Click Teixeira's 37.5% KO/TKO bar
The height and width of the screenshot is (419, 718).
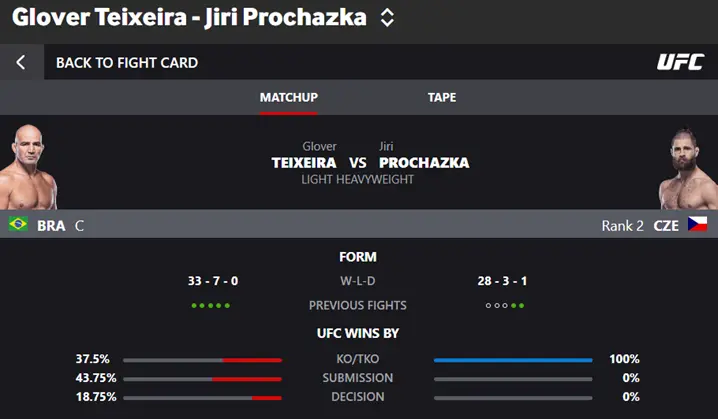click(x=202, y=360)
